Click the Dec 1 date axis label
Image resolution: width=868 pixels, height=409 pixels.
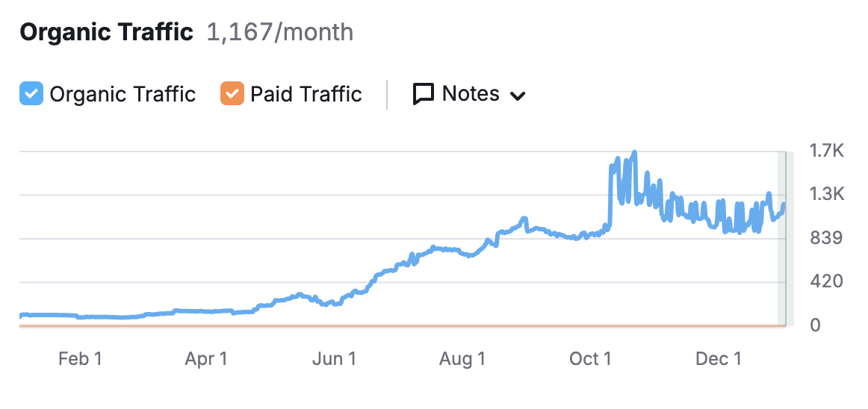coord(718,359)
